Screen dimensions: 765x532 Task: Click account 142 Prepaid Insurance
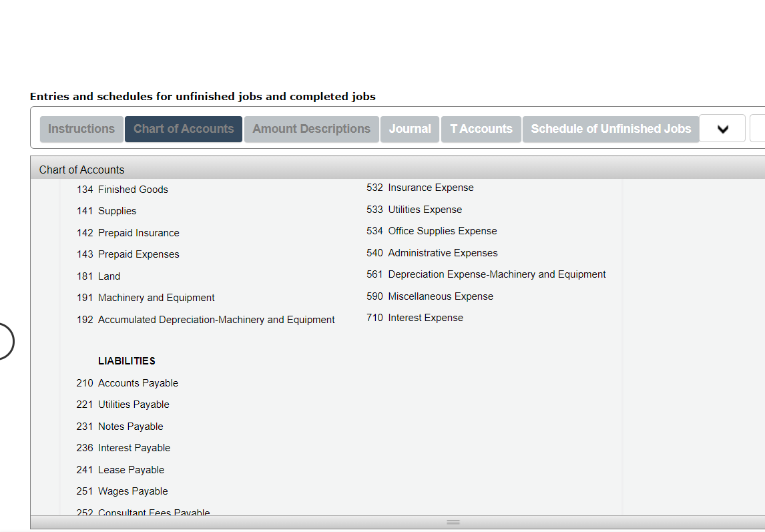click(x=127, y=233)
